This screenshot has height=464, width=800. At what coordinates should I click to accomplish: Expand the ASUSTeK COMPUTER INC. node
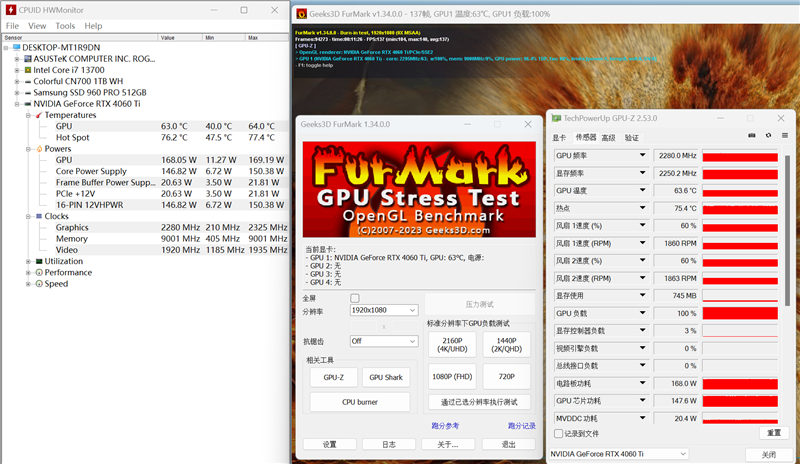pos(17,59)
